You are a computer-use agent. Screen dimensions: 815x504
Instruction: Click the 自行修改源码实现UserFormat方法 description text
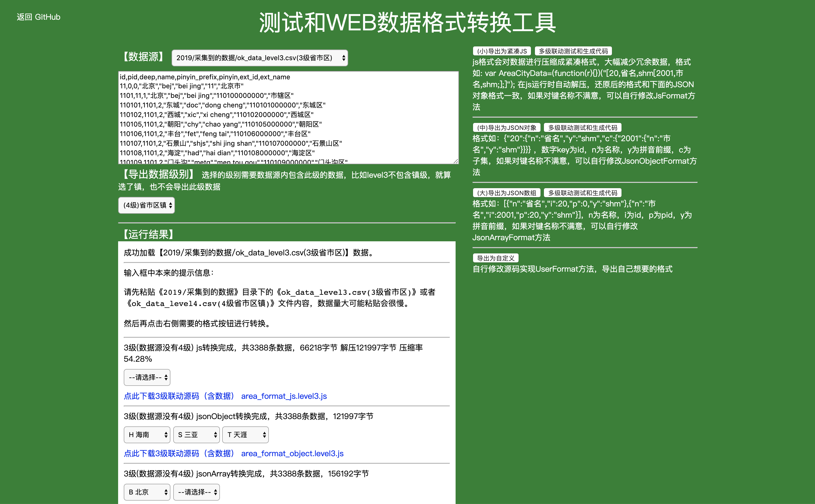pos(572,269)
